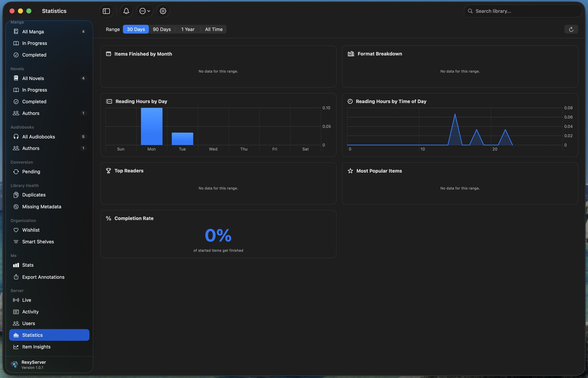The width and height of the screenshot is (588, 378).
Task: Click the Missing Metadata icon
Action: pos(16,207)
